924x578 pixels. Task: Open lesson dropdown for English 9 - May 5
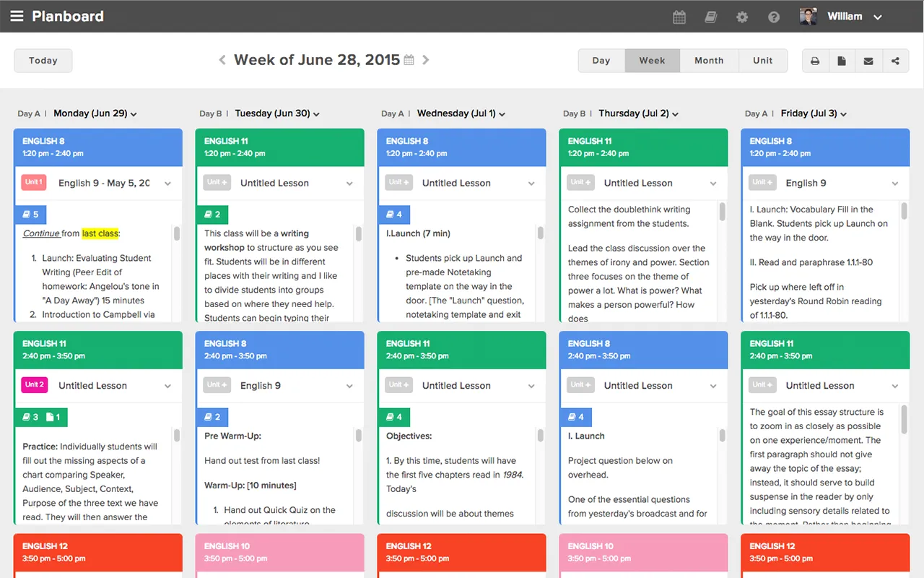point(167,184)
